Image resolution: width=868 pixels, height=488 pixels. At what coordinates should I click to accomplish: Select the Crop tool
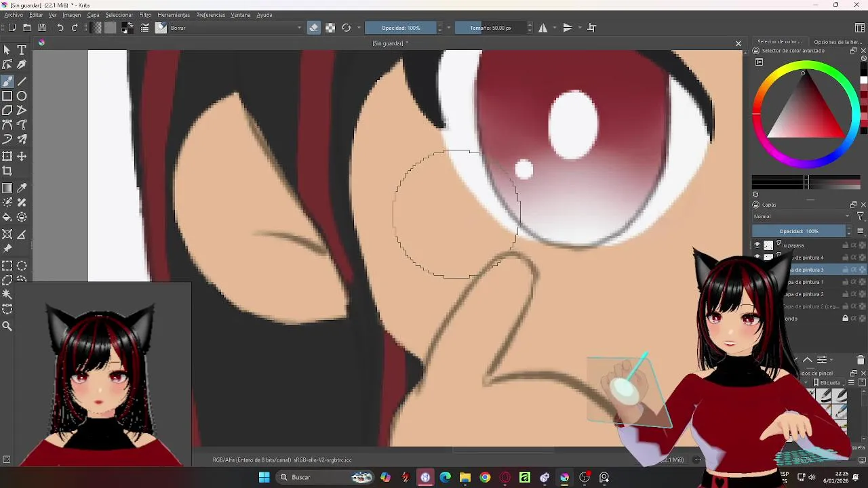pos(7,171)
